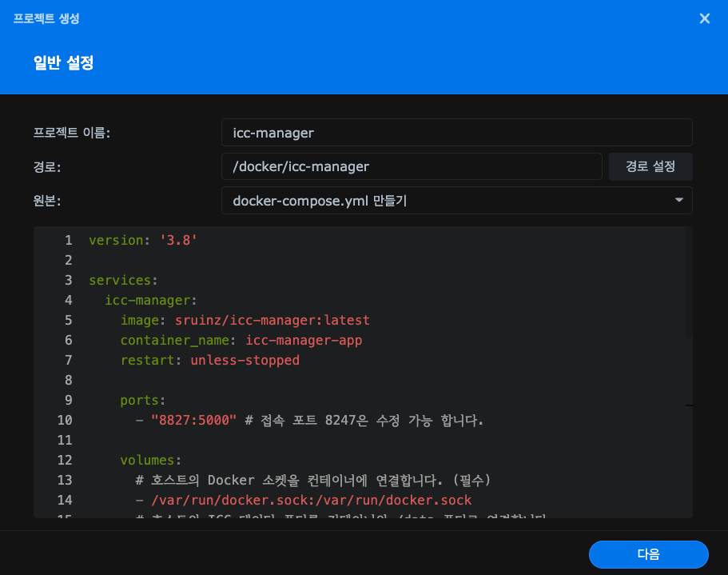Image resolution: width=728 pixels, height=575 pixels.
Task: Click the project name input field
Action: (x=456, y=133)
